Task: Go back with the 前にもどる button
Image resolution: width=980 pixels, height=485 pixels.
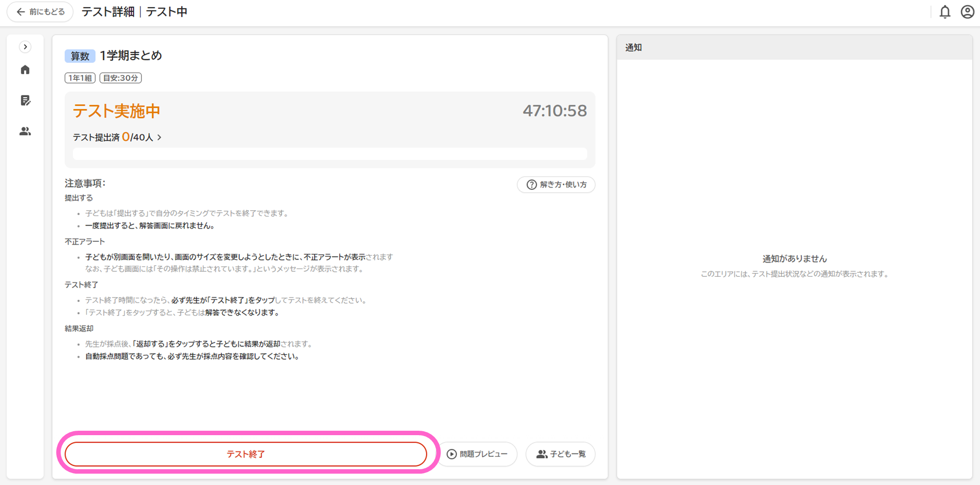Action: tap(40, 12)
